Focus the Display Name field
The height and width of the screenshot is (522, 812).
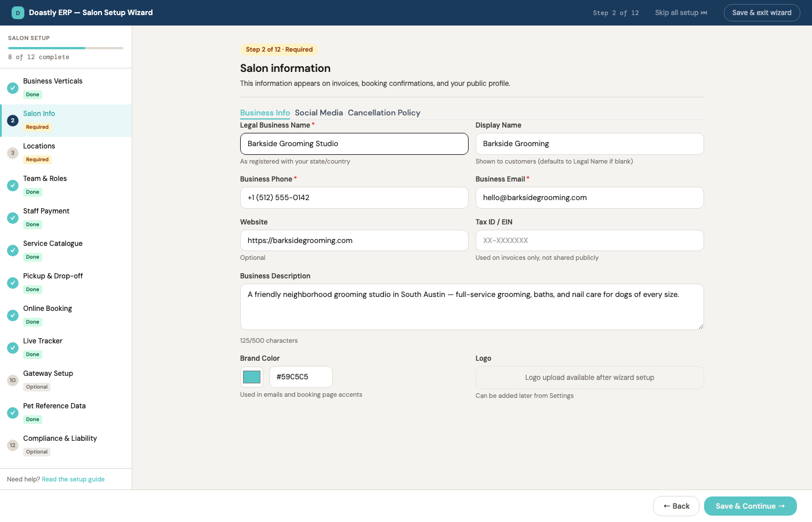click(x=589, y=144)
